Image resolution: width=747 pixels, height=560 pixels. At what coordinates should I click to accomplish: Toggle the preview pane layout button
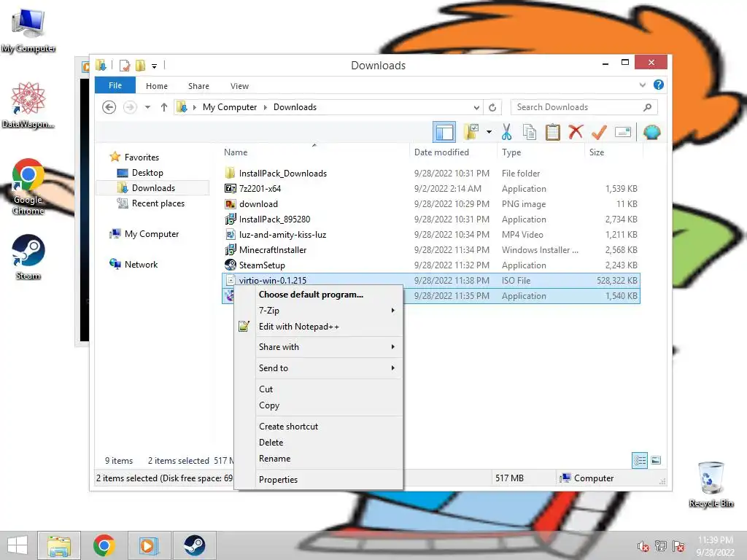pyautogui.click(x=444, y=132)
